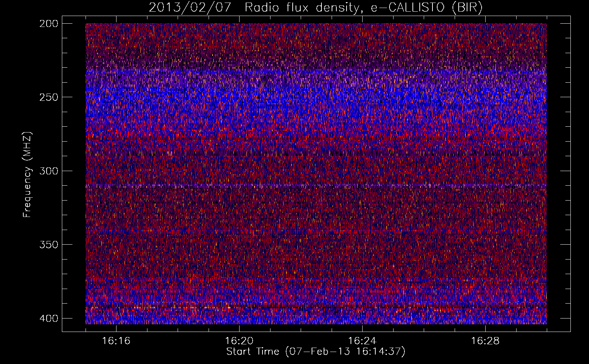The width and height of the screenshot is (589, 364).
Task: Click the 16:28 time tick label
Action: coord(485,341)
